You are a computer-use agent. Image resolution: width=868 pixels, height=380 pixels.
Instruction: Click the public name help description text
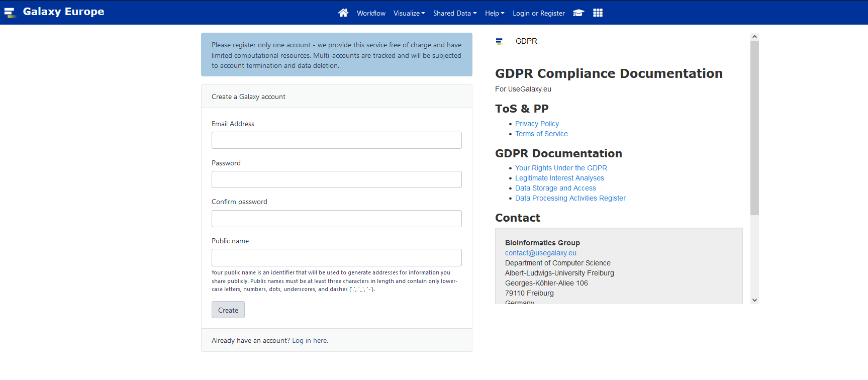[335, 281]
